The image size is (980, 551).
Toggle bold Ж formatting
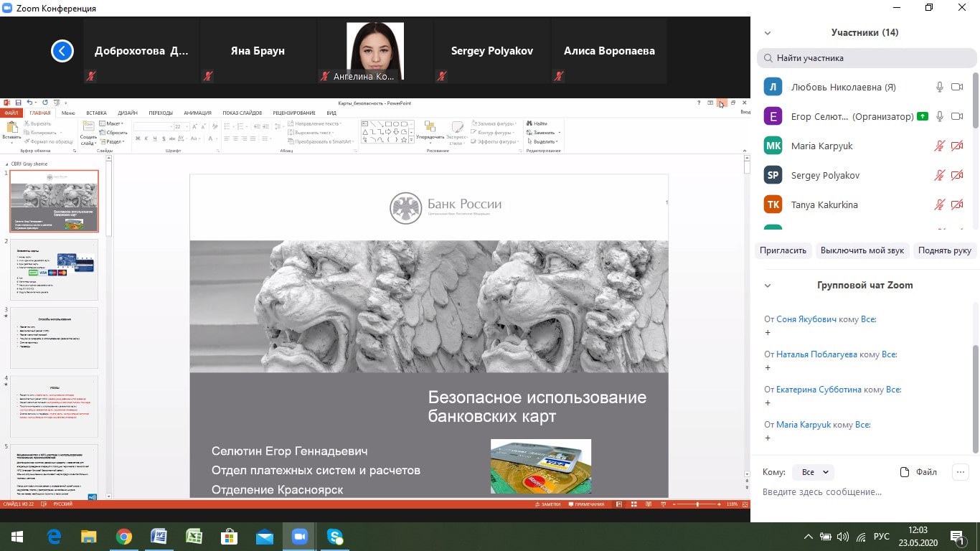pyautogui.click(x=138, y=138)
